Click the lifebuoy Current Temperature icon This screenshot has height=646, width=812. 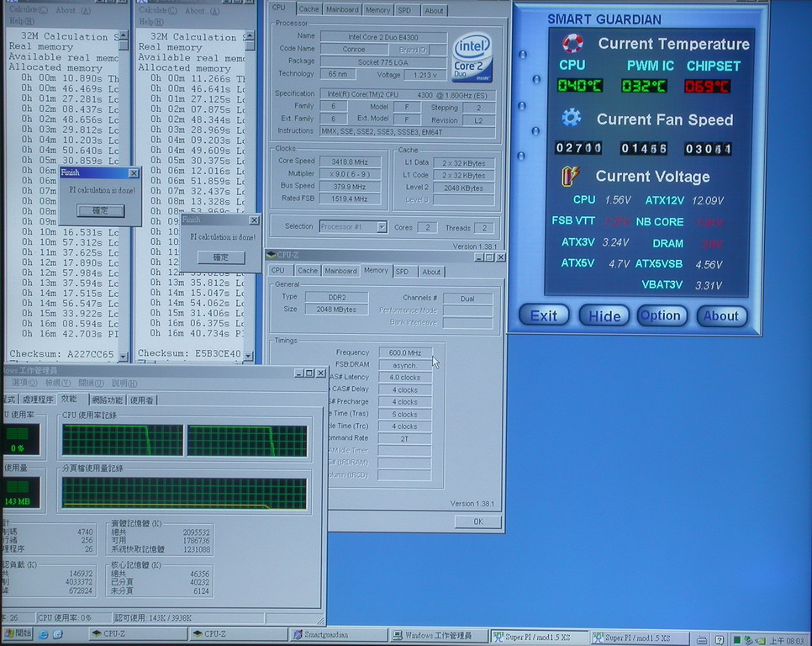572,44
